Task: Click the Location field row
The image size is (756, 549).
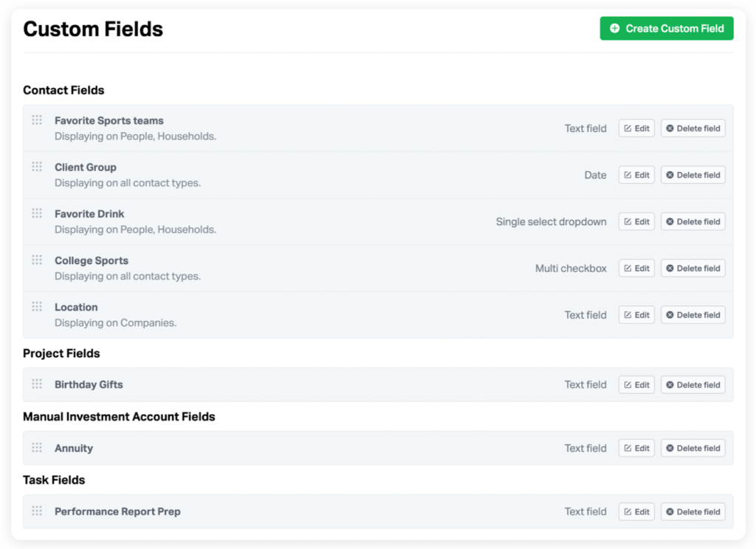Action: [x=295, y=314]
